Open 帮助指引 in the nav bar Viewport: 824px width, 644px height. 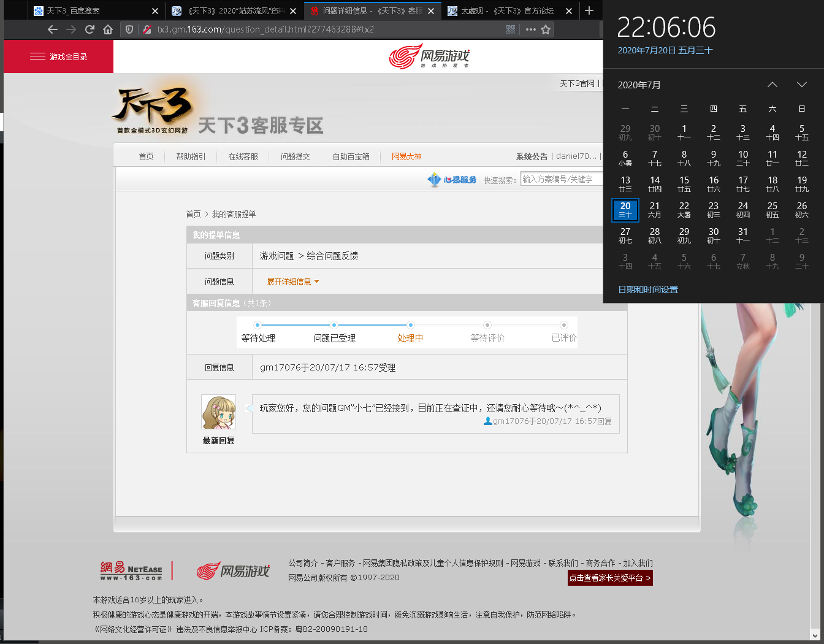[191, 156]
